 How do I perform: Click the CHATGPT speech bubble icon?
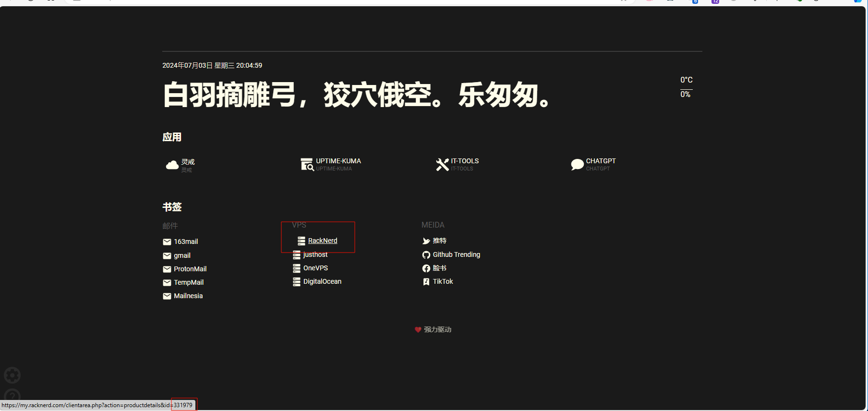click(x=577, y=165)
